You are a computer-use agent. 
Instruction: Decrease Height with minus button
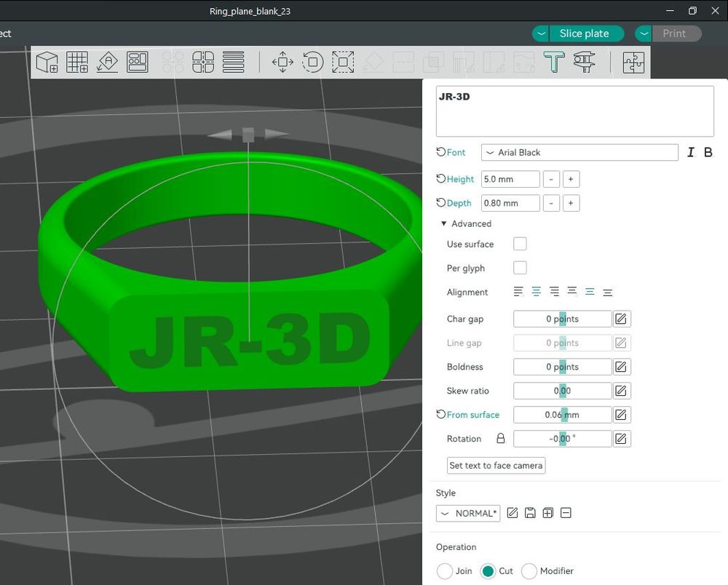point(551,179)
